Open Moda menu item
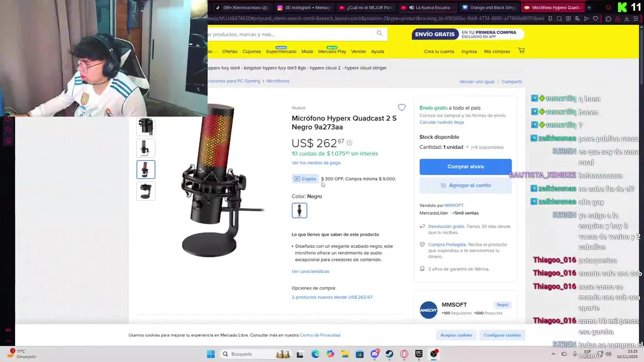This screenshot has width=644, height=362. tap(307, 51)
